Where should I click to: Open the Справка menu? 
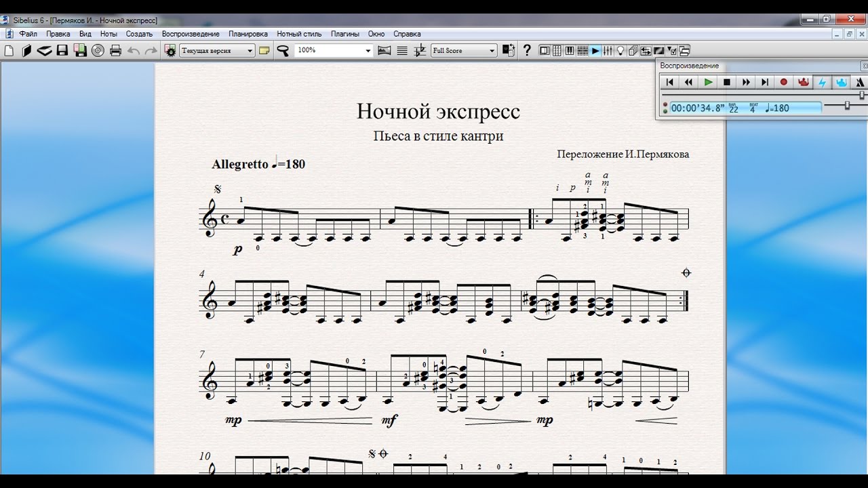pyautogui.click(x=407, y=34)
